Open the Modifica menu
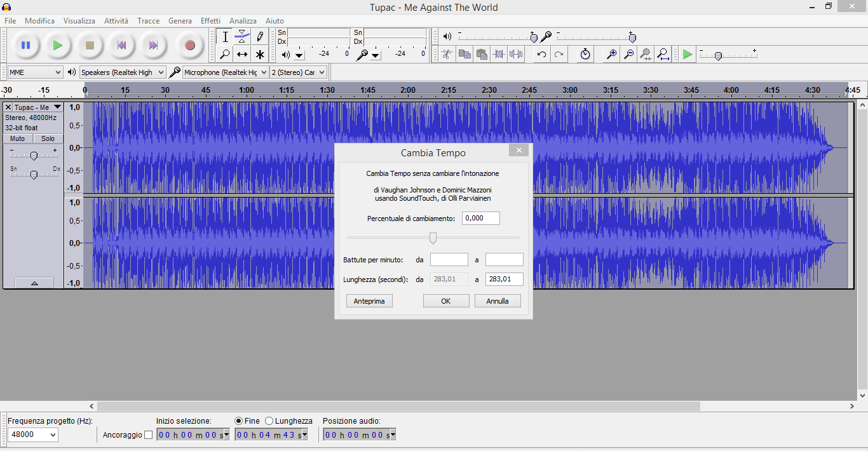The height and width of the screenshot is (451, 868). pyautogui.click(x=40, y=21)
